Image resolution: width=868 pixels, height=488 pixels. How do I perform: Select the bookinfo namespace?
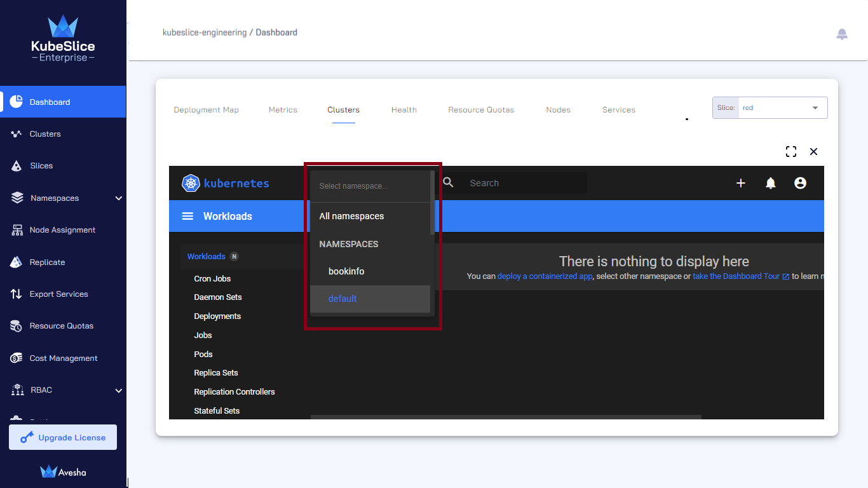click(370, 271)
